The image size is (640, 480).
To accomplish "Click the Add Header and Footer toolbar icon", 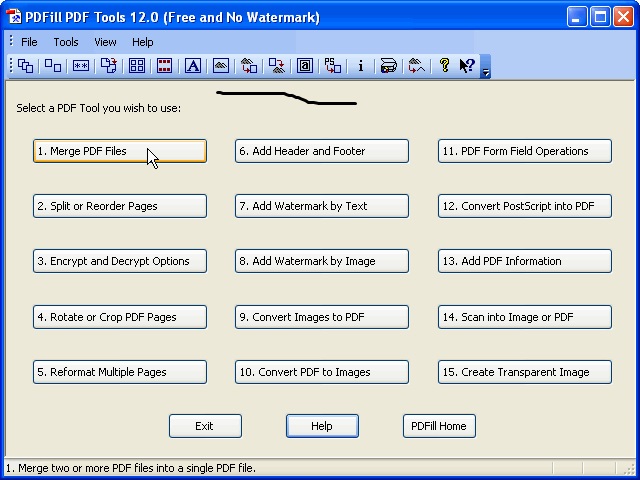I will pos(164,65).
